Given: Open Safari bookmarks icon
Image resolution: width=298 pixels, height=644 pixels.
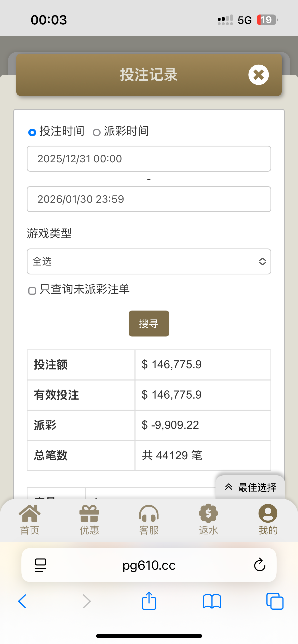Looking at the screenshot, I should [212, 601].
